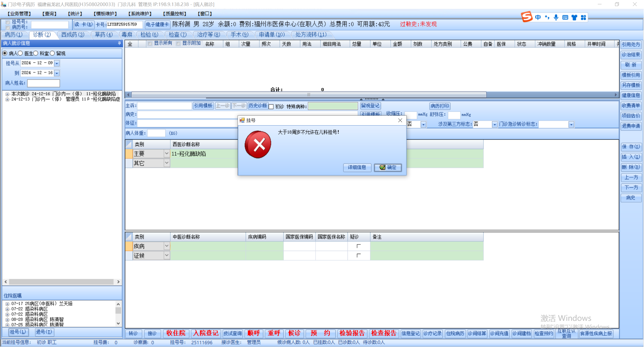Click the 病人姓名 input field
644x347 pixels.
point(44,83)
